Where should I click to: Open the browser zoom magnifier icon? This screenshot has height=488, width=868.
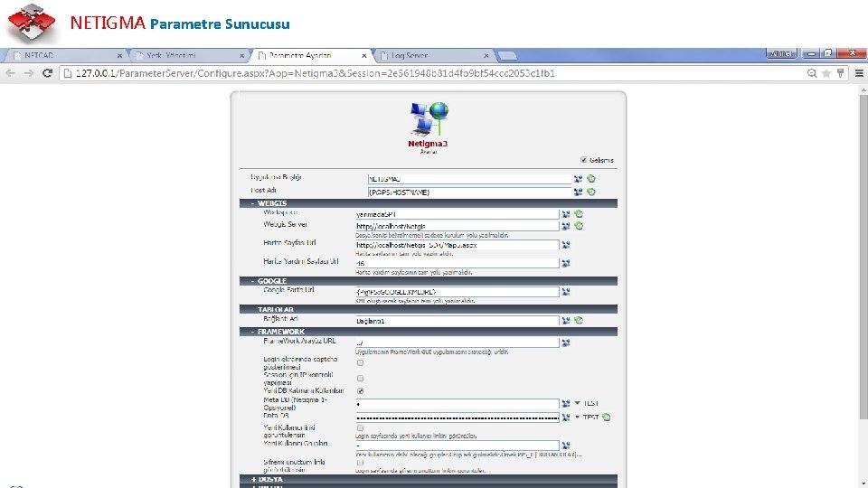tap(812, 73)
